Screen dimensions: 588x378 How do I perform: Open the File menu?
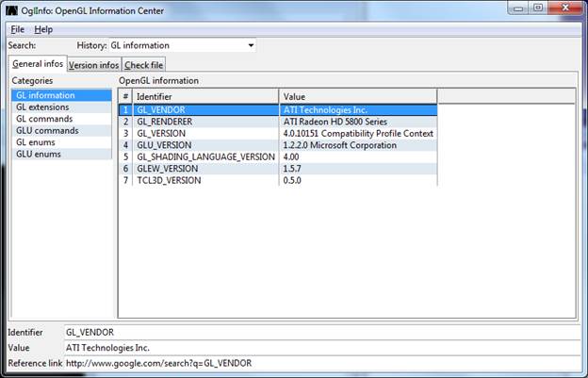point(17,29)
